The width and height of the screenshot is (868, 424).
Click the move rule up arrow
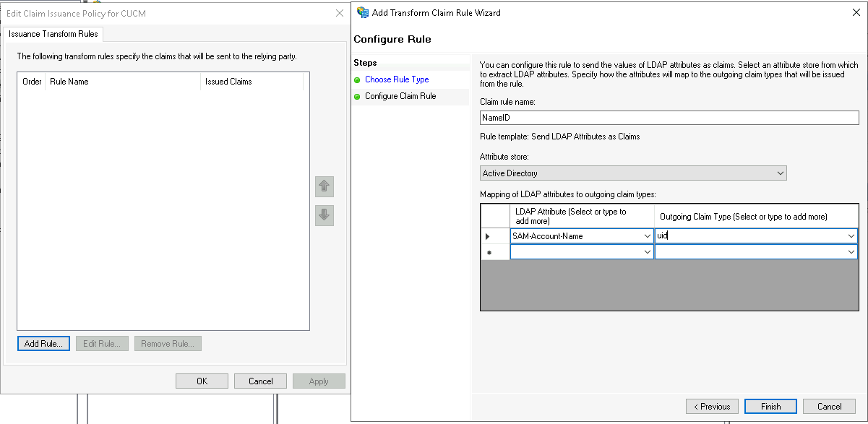coord(325,187)
